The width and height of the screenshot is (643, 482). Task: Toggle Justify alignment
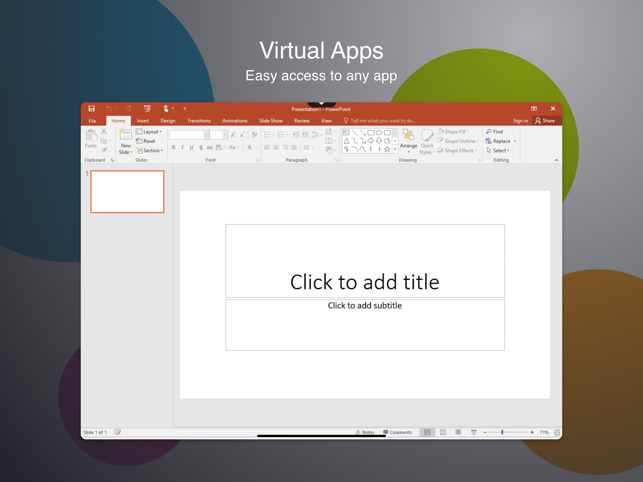click(x=294, y=147)
